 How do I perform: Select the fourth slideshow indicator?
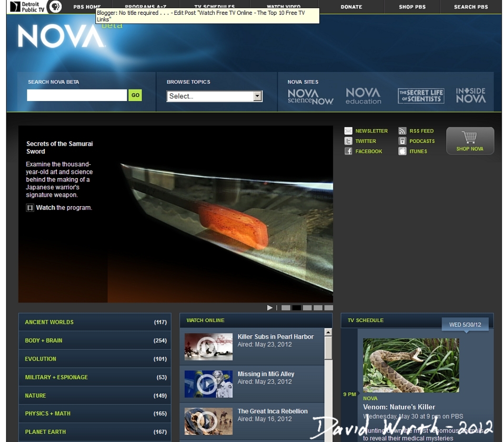tap(318, 308)
